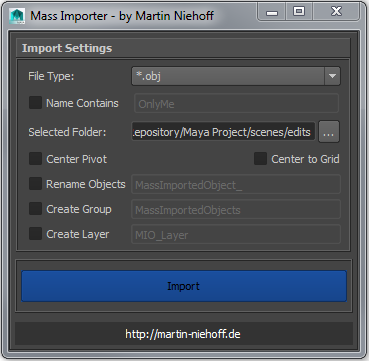This screenshot has width=369, height=361.
Task: Click the File Type: label
Action: (51, 76)
